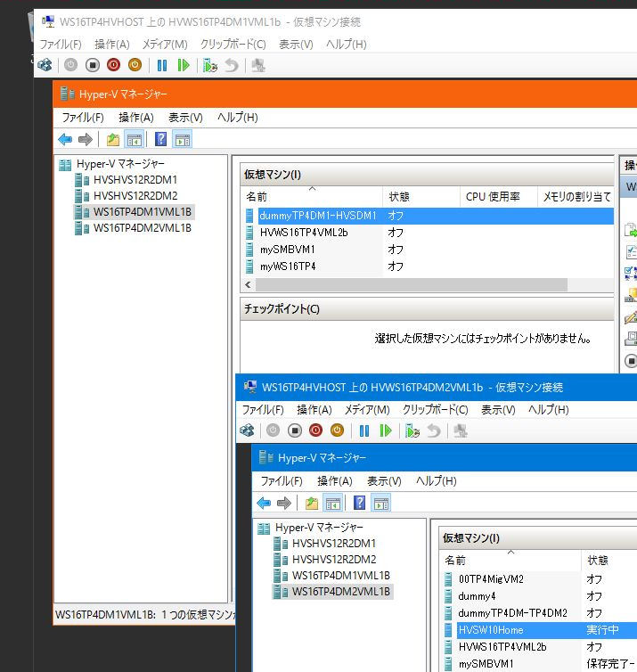Click red Shut Down icon in lower DM2VML1b toolbar
The height and width of the screenshot is (672, 637).
click(315, 430)
